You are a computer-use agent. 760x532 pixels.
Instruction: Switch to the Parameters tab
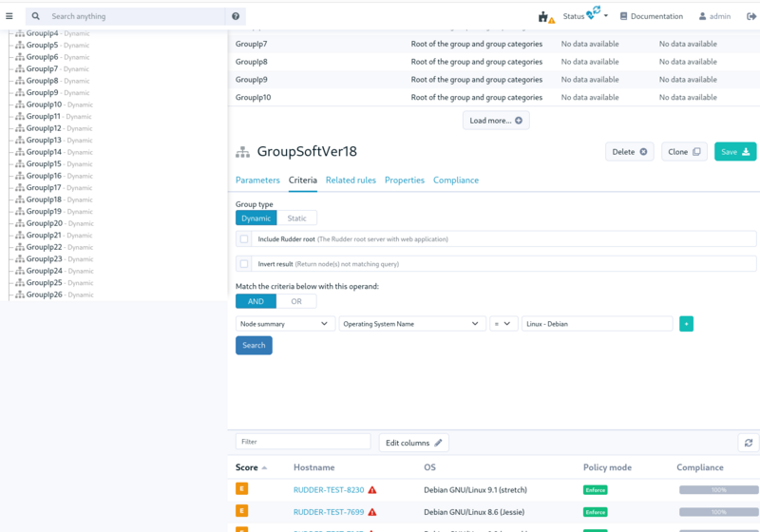tap(257, 180)
